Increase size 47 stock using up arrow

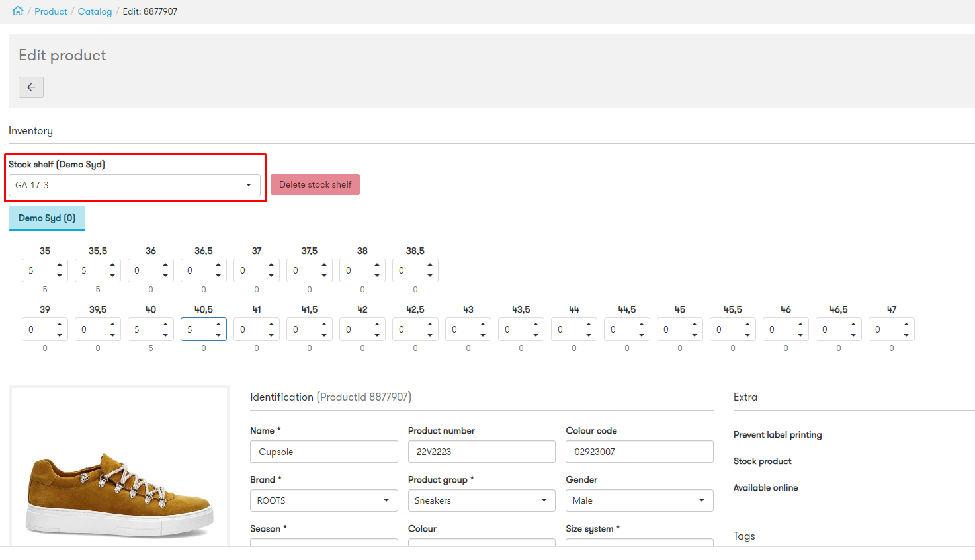[x=906, y=325]
